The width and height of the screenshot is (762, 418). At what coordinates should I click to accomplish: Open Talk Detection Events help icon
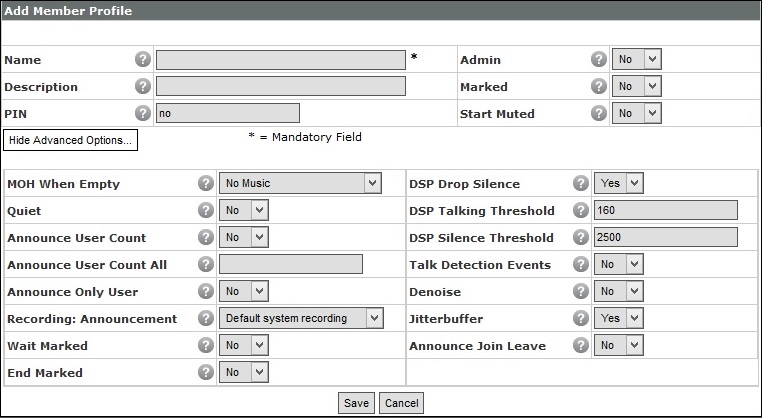coord(581,264)
